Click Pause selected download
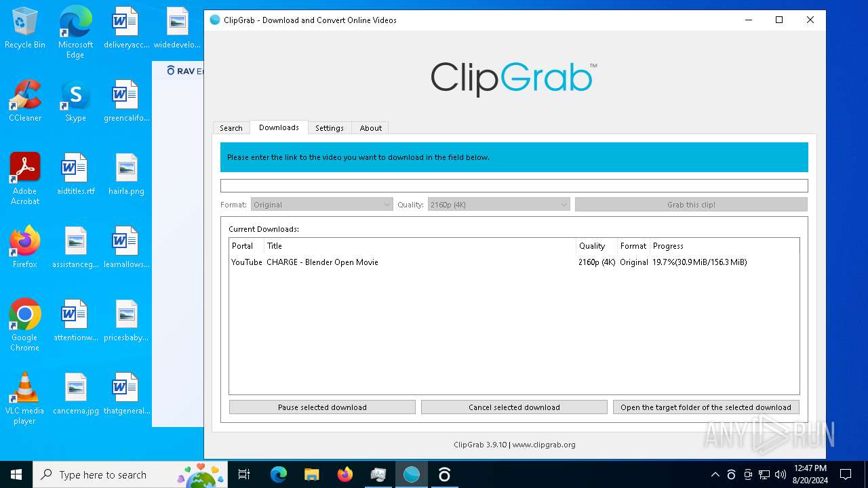Image resolution: width=868 pixels, height=488 pixels. click(x=322, y=407)
